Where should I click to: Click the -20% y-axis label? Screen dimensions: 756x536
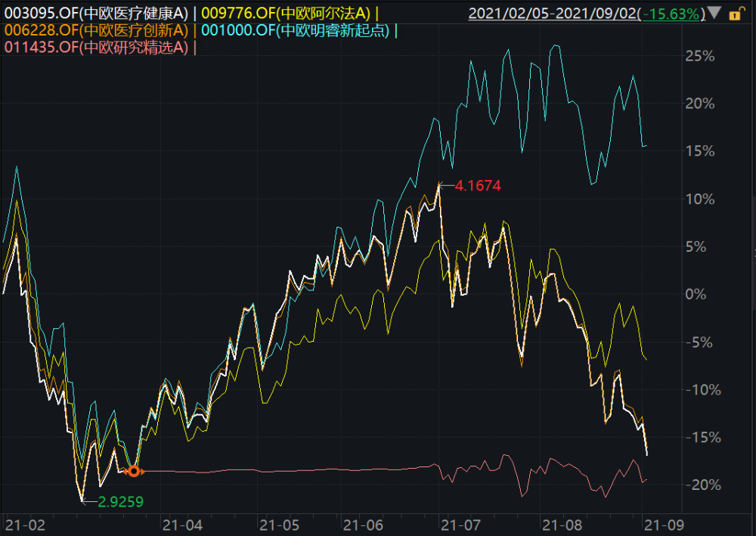tap(703, 485)
